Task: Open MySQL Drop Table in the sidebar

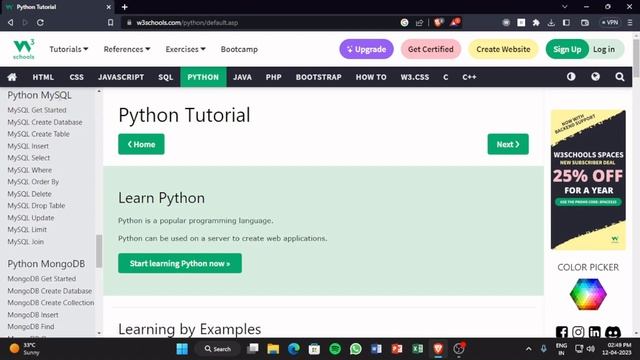Action: pos(36,205)
